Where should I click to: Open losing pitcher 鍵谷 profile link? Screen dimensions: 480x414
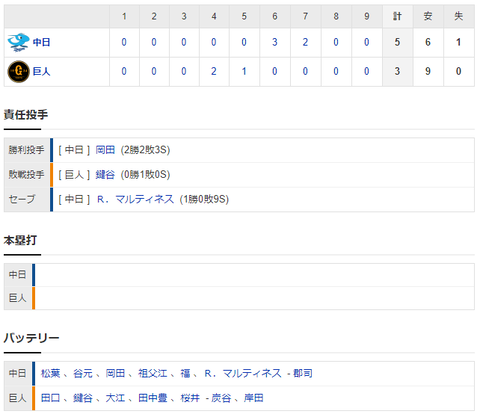(x=105, y=175)
